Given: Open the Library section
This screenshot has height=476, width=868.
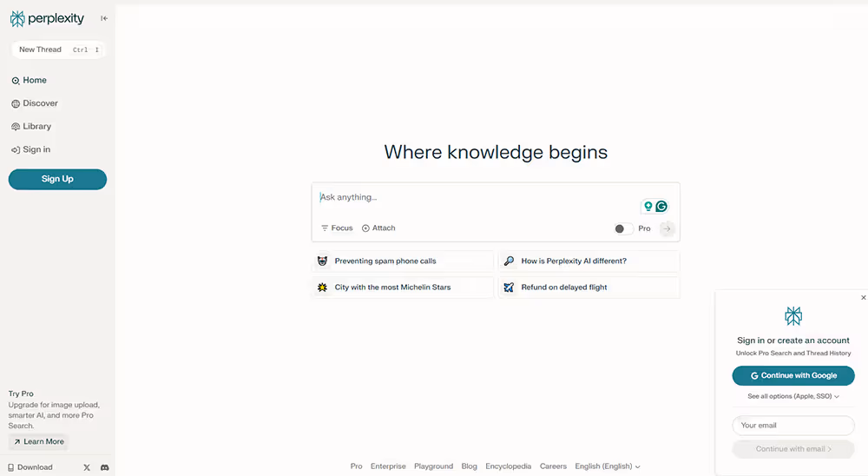Looking at the screenshot, I should pos(31,126).
